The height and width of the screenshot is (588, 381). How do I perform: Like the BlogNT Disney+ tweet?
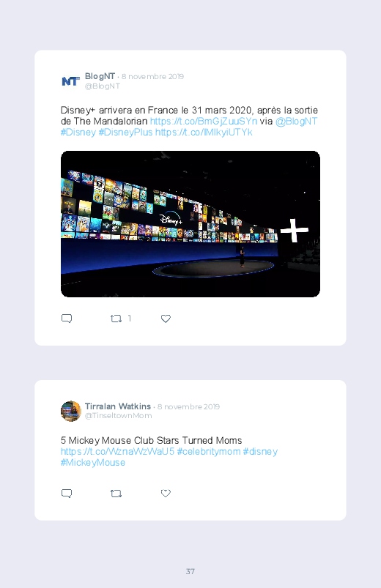(x=166, y=319)
